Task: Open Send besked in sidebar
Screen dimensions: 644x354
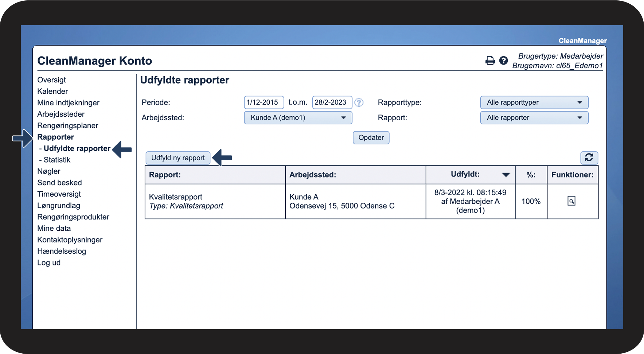Action: (x=59, y=183)
